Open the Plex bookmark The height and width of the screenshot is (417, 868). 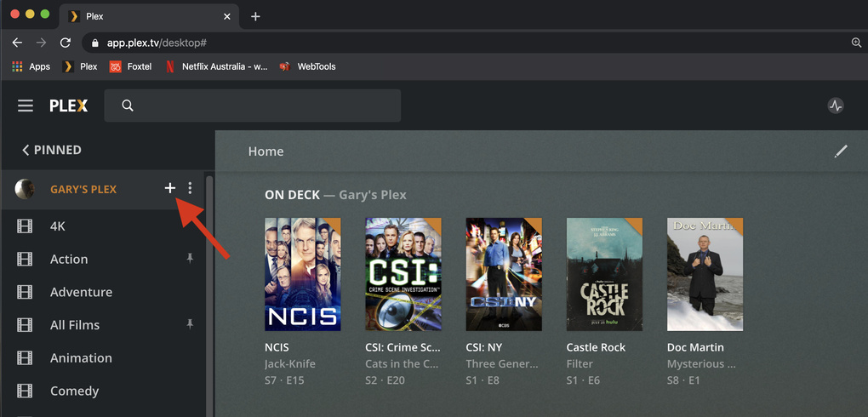pos(80,66)
